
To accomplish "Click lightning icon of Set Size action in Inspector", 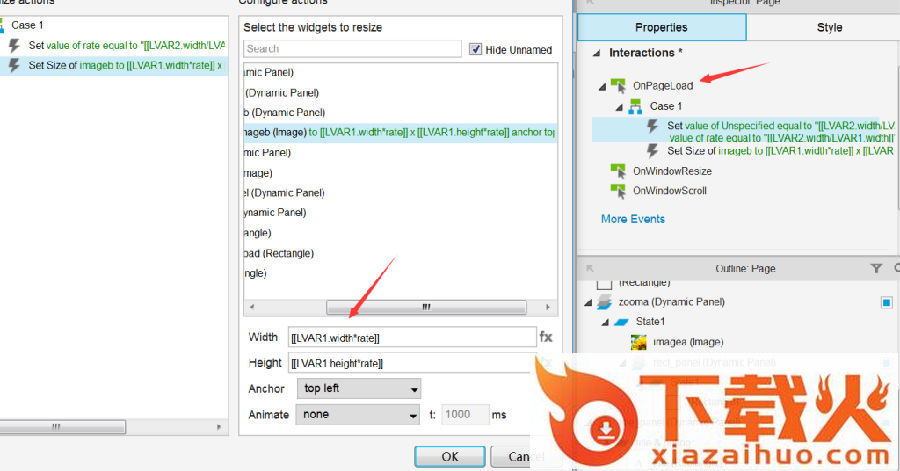I will [x=653, y=150].
